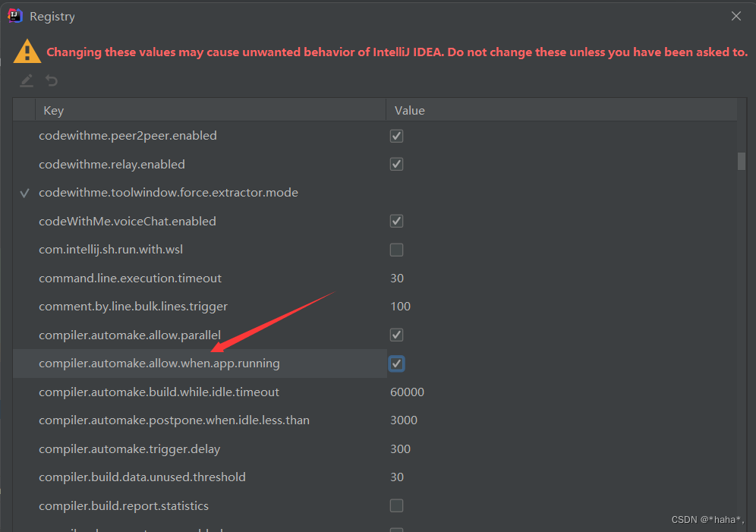756x532 pixels.
Task: Click value 30 of compiler.build.data.unused.threshold
Action: point(397,477)
